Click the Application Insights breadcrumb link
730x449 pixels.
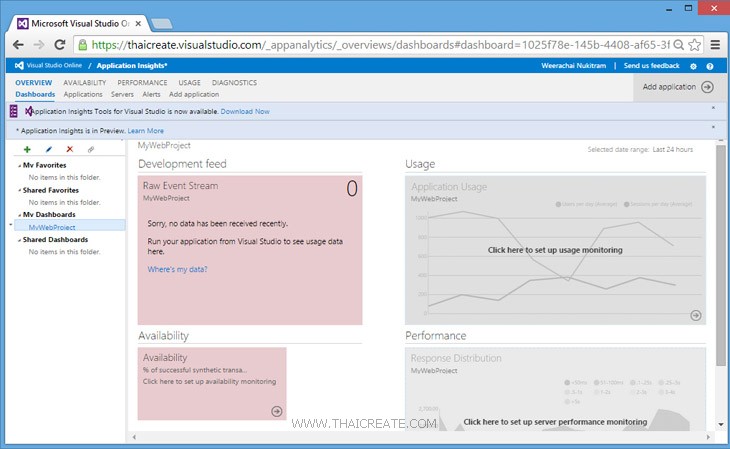click(132, 66)
